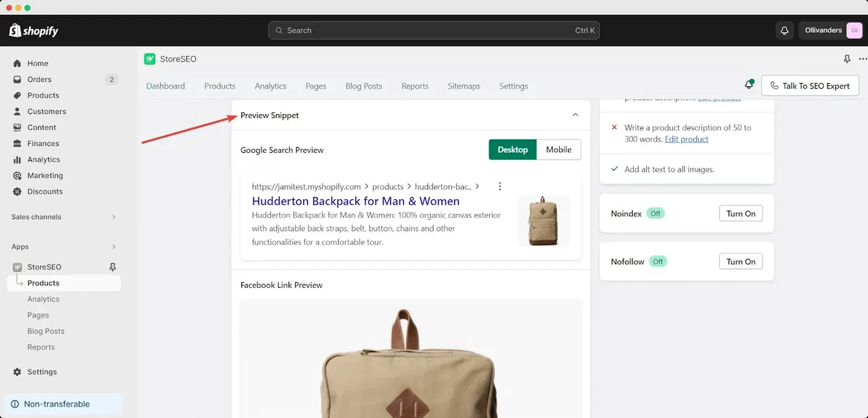Open the Settings tab in StoreSEO
This screenshot has width=868, height=418.
click(x=513, y=86)
